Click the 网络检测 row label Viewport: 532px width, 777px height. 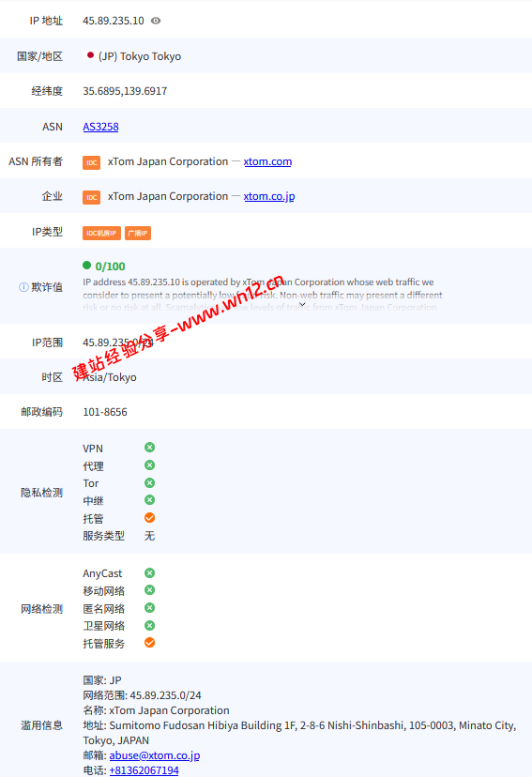point(41,609)
